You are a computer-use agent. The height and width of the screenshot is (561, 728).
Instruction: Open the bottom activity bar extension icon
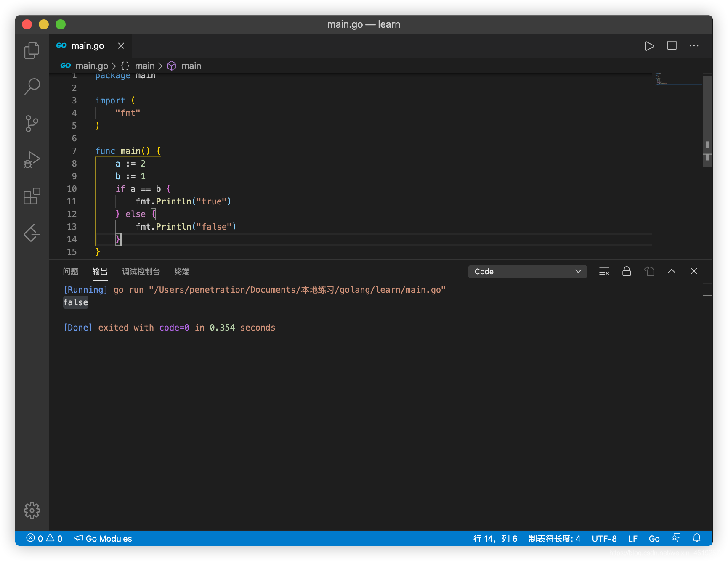point(32,233)
